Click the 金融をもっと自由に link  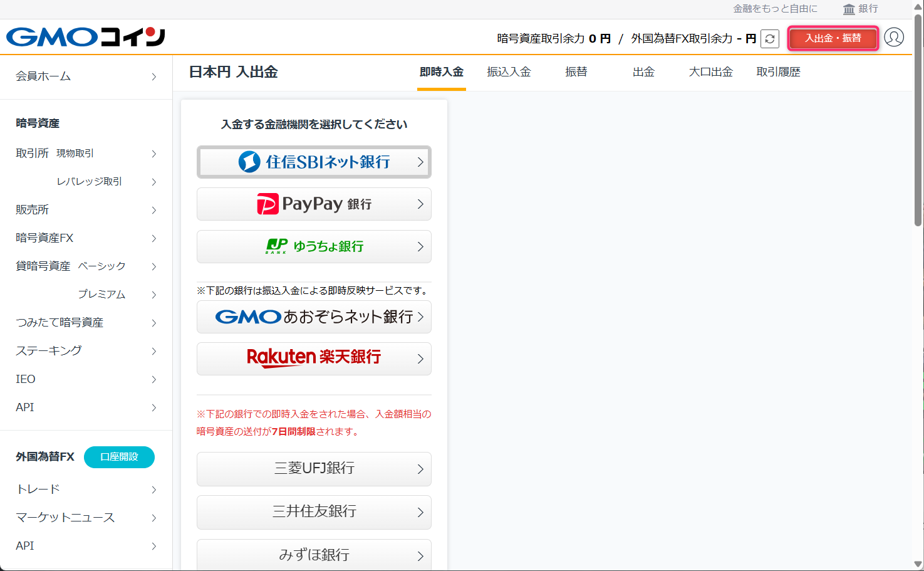tap(775, 9)
